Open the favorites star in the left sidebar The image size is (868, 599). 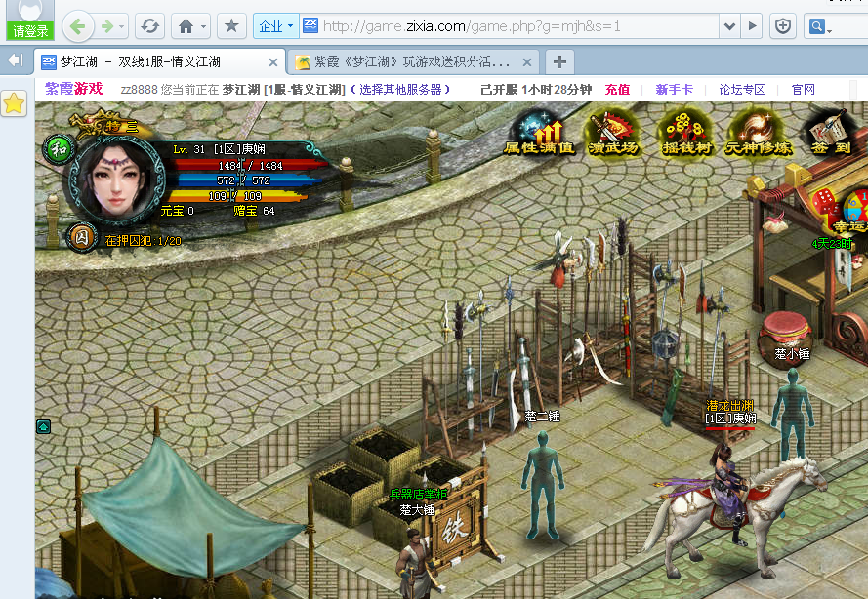(14, 103)
